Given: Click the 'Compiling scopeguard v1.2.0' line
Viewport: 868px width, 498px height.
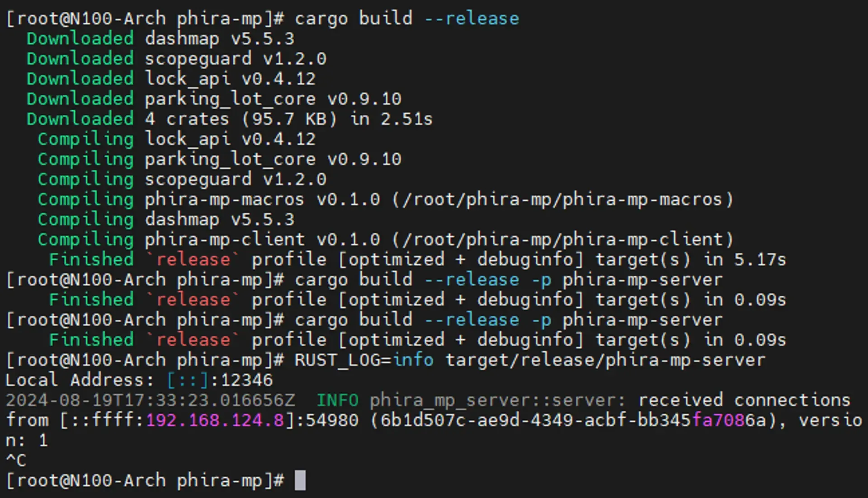Looking at the screenshot, I should coord(182,179).
